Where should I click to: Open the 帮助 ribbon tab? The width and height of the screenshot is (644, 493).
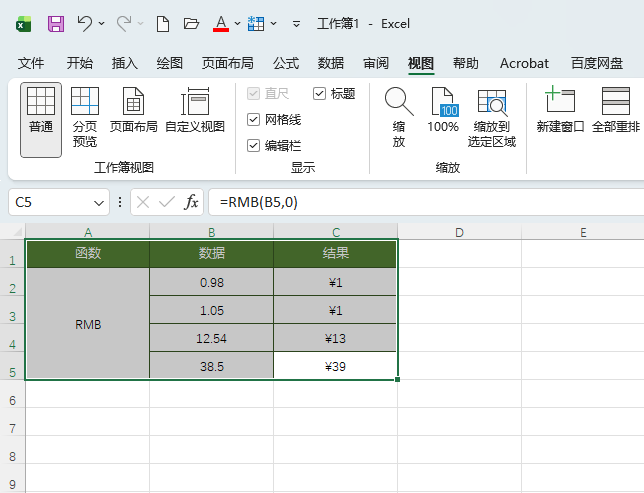(466, 63)
